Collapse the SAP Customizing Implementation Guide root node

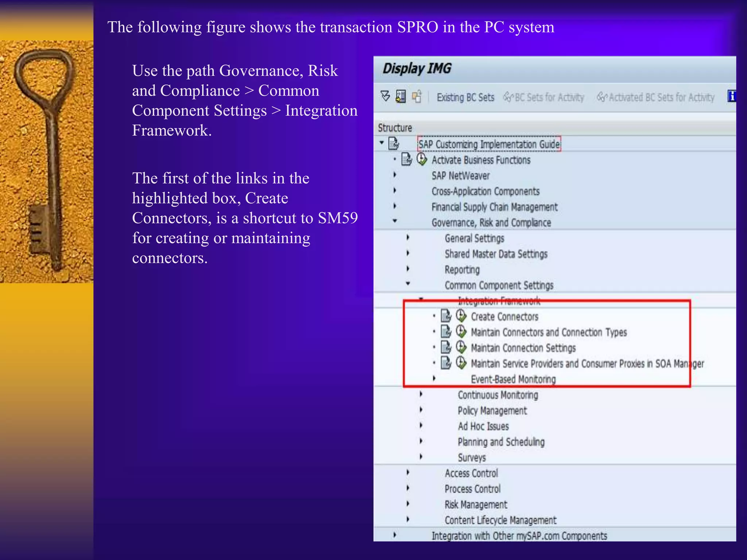pyautogui.click(x=382, y=143)
